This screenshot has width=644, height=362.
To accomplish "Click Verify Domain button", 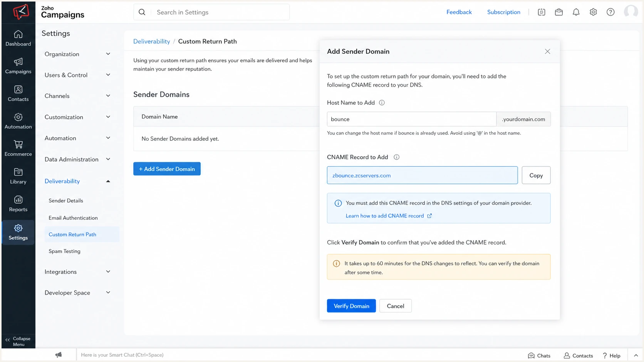I will coord(351,306).
